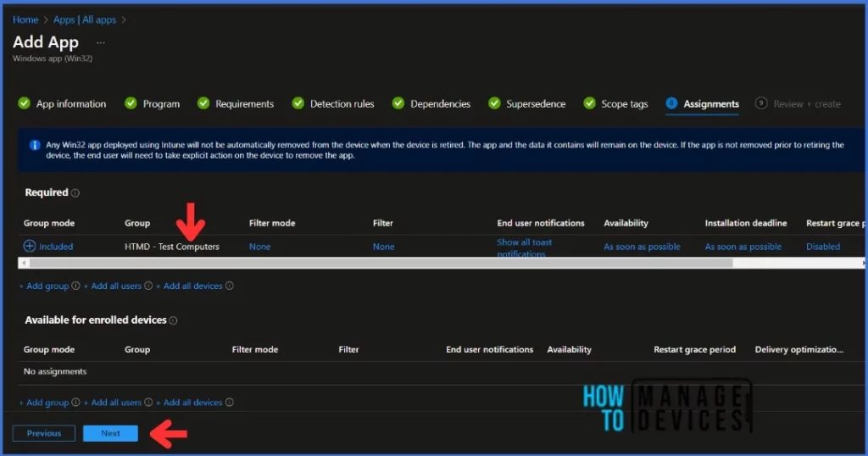This screenshot has height=456, width=868.
Task: Click the Required Group mode column header
Action: click(x=48, y=223)
